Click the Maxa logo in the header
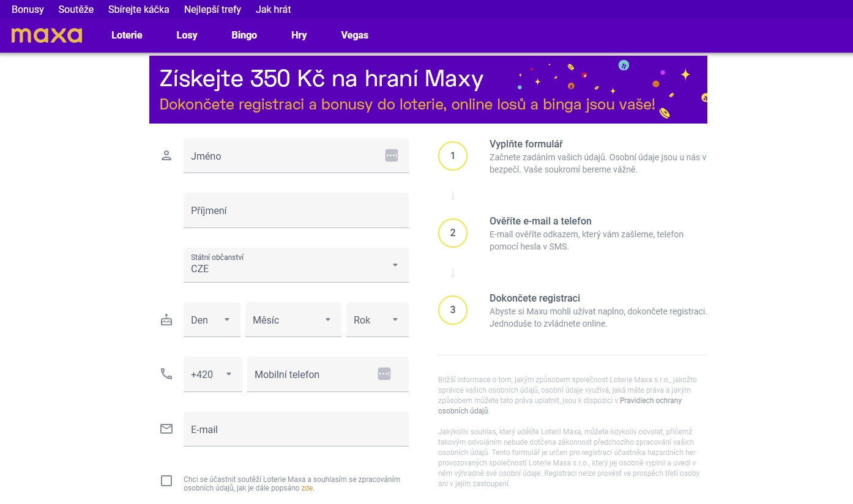The height and width of the screenshot is (504, 853). click(46, 35)
